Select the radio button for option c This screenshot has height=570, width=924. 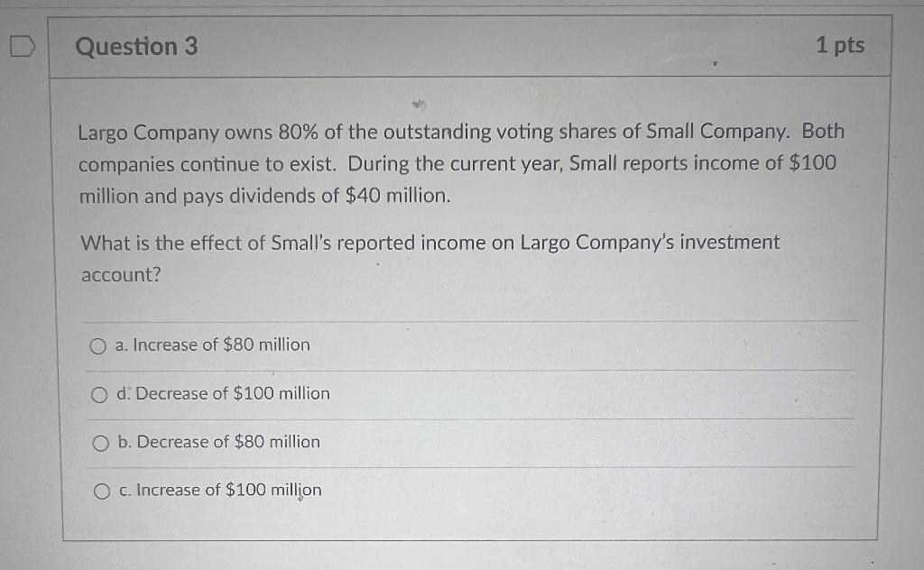pyautogui.click(x=99, y=490)
